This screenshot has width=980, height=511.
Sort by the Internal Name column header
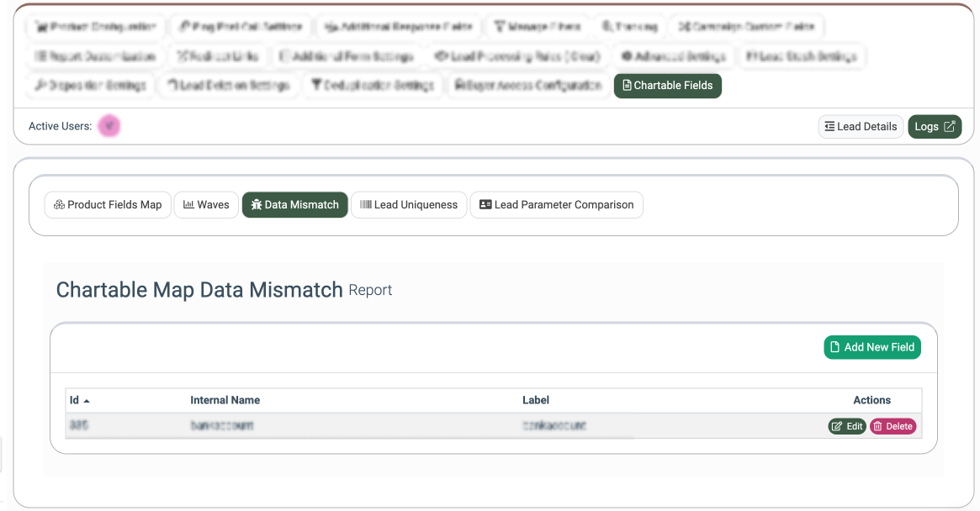coord(225,401)
